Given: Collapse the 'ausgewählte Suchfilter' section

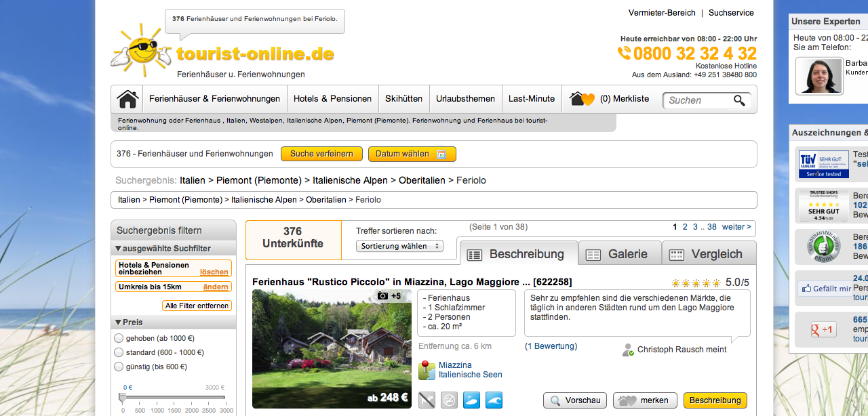Looking at the screenshot, I should point(119,249).
